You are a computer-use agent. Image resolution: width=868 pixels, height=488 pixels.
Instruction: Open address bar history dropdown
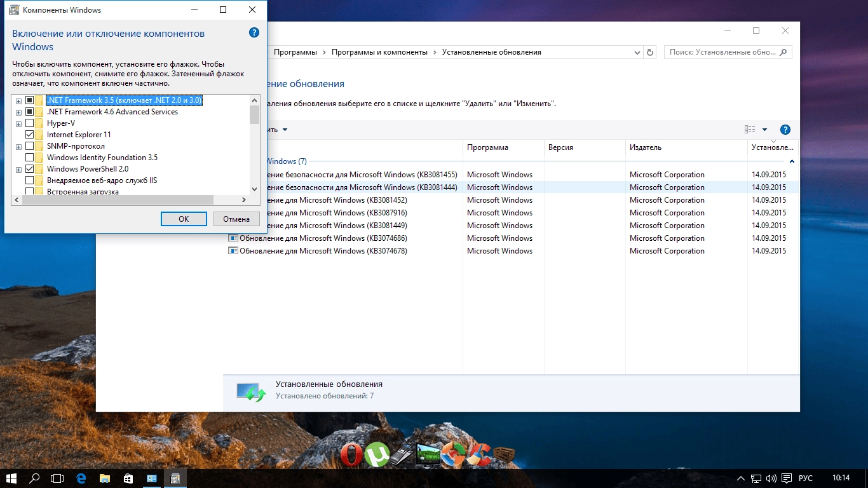[x=638, y=52]
